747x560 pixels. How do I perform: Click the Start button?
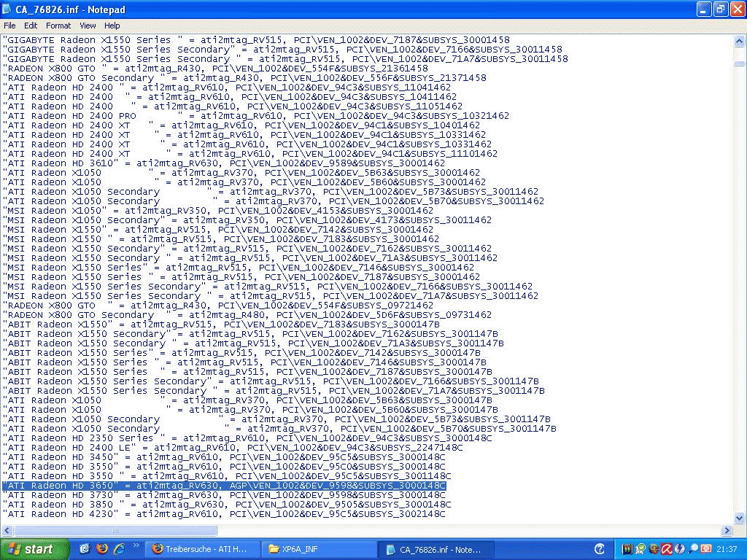(x=34, y=549)
